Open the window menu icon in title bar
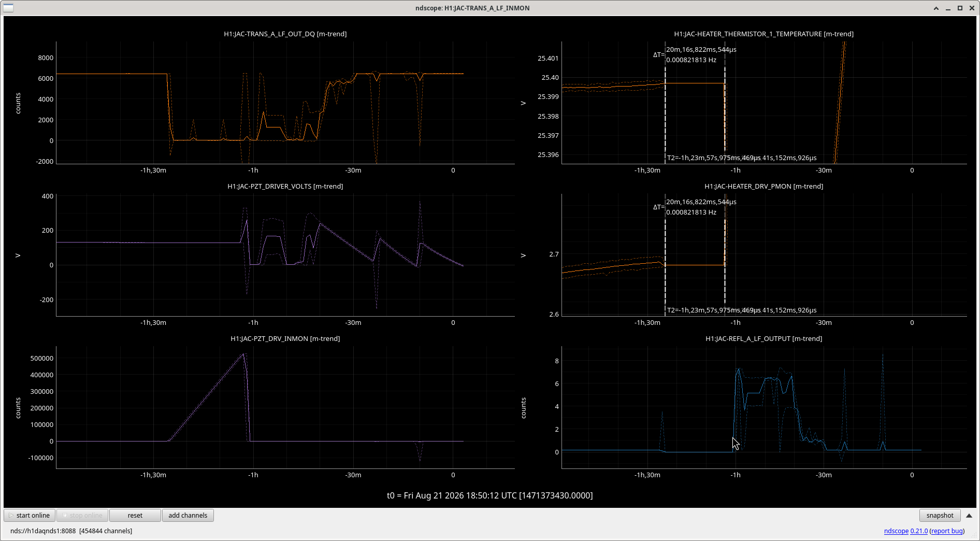This screenshot has width=980, height=541. [8, 8]
